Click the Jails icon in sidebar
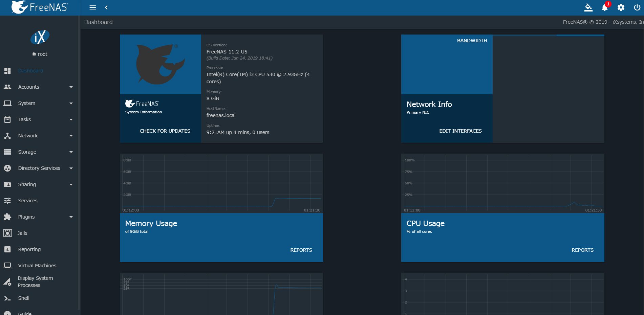644x315 pixels. pyautogui.click(x=7, y=233)
